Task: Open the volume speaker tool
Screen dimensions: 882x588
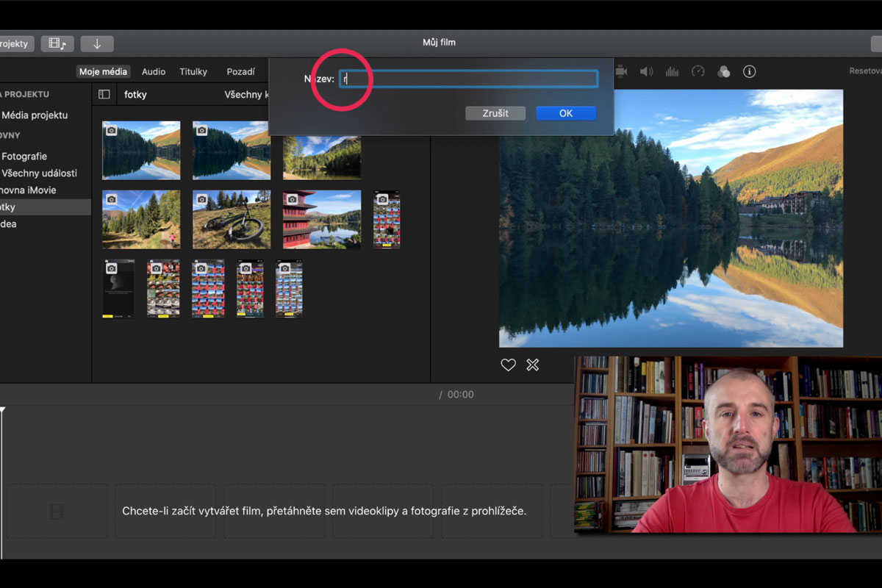Action: click(x=646, y=71)
